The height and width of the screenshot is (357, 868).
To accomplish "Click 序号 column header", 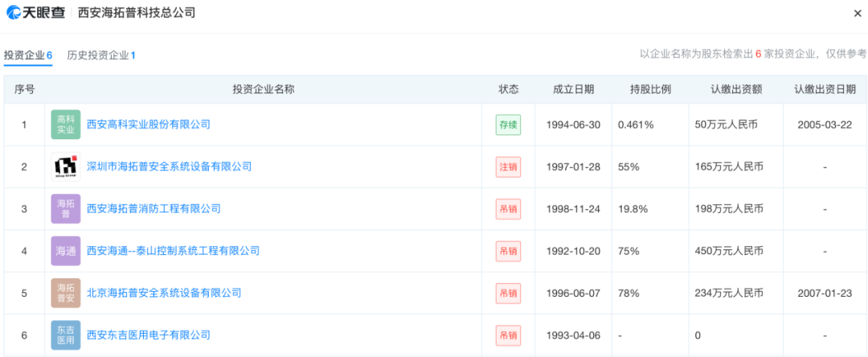I will [24, 89].
